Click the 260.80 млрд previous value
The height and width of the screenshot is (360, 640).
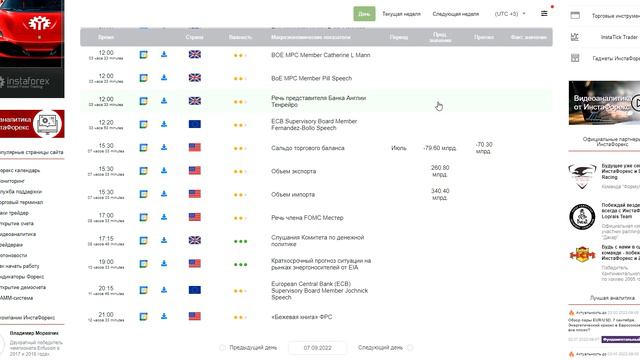[440, 171]
